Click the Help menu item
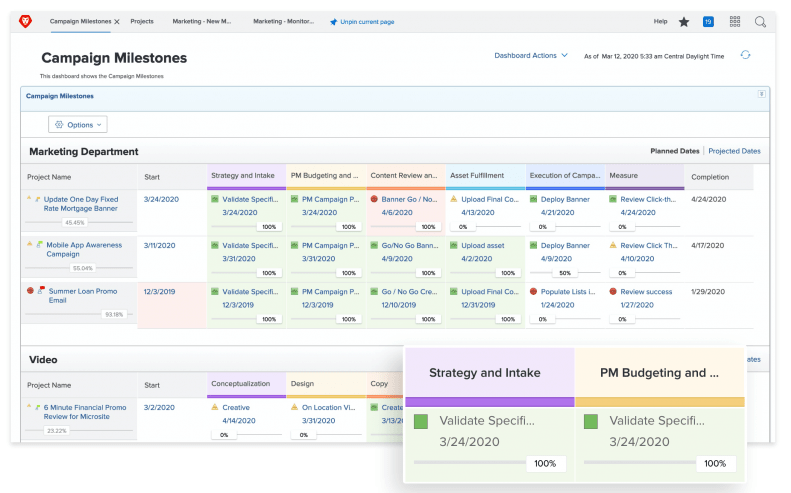The height and width of the screenshot is (493, 791). 660,21
